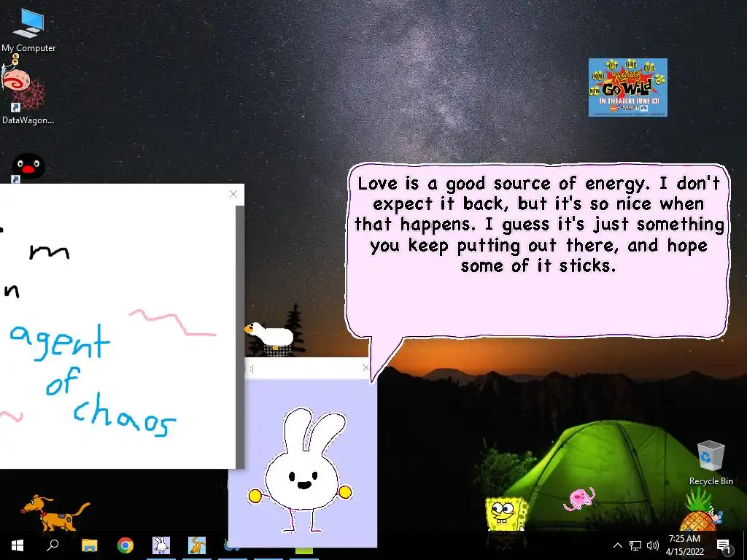Open the notification Action Center

[723, 545]
